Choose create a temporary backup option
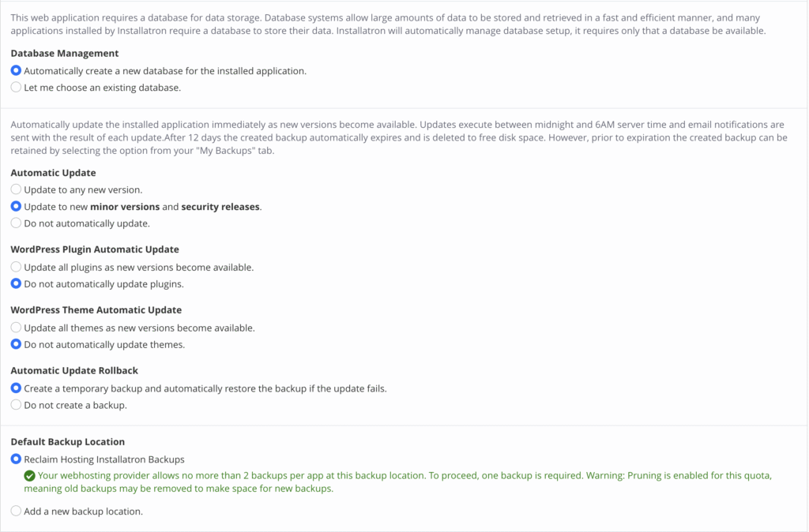This screenshot has width=809, height=532. [17, 388]
